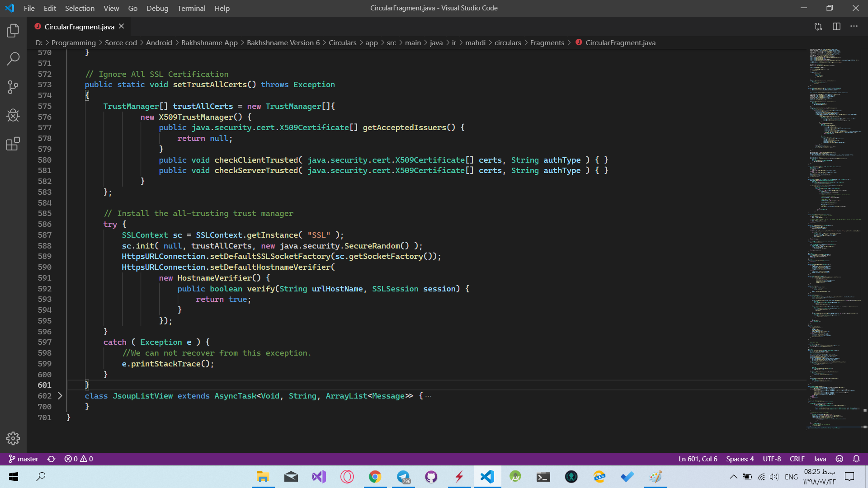Screen dimensions: 868x488
Task: Click Spaces: 4 indentation setting
Action: coord(740,459)
